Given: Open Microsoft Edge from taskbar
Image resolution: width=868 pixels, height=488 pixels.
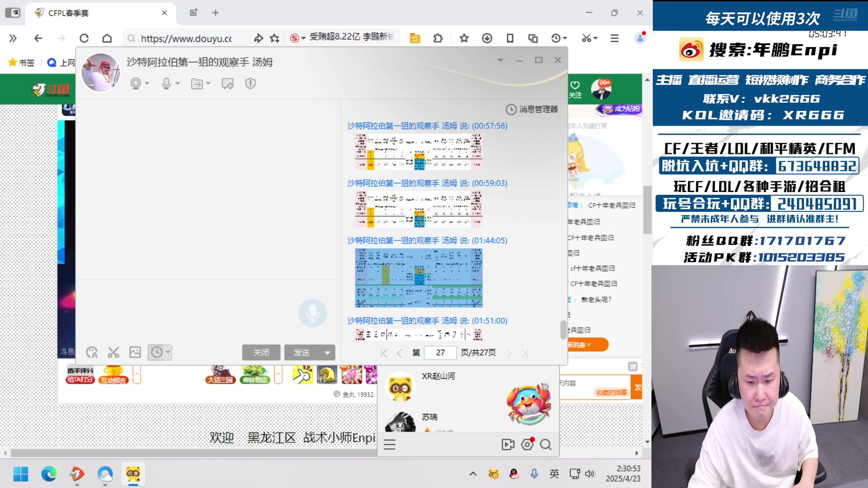Looking at the screenshot, I should coord(49,474).
